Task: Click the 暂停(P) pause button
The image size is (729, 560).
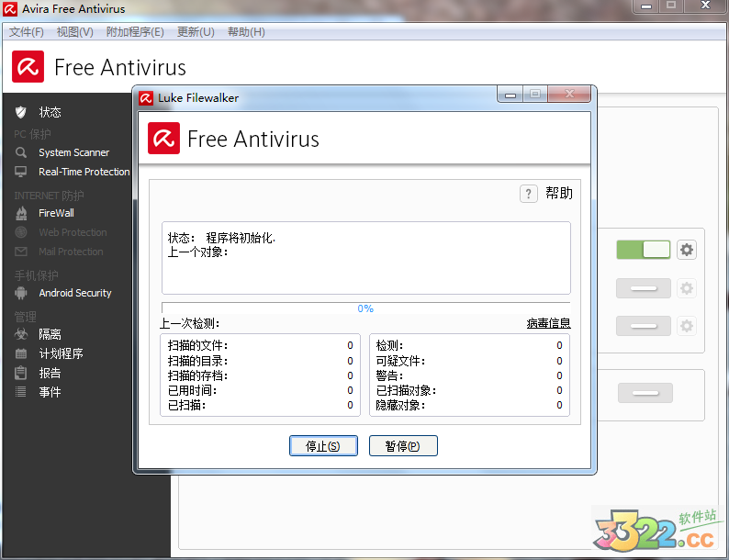Action: point(403,445)
